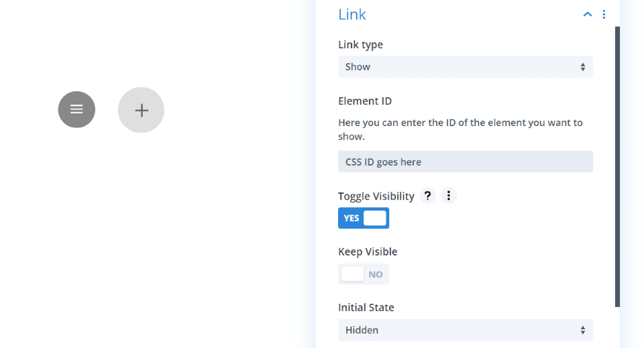The height and width of the screenshot is (348, 644).
Task: Click the Toggle Visibility label
Action: [376, 196]
